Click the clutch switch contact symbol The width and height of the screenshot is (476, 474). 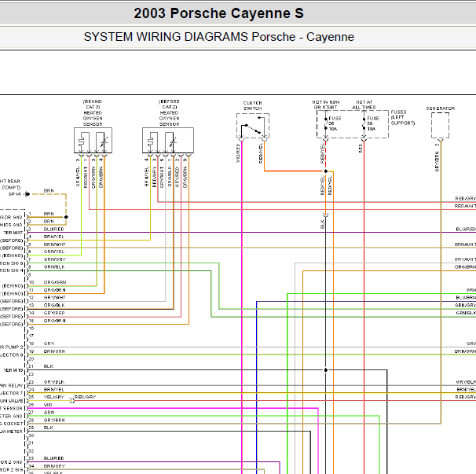click(x=253, y=126)
